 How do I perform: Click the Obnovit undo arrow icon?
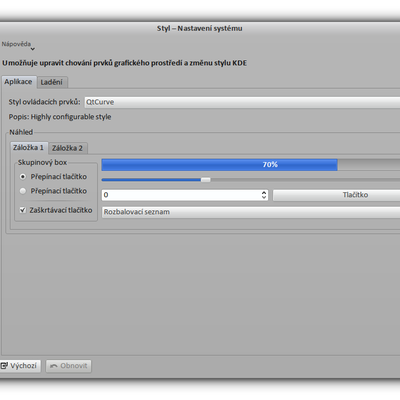tap(53, 366)
